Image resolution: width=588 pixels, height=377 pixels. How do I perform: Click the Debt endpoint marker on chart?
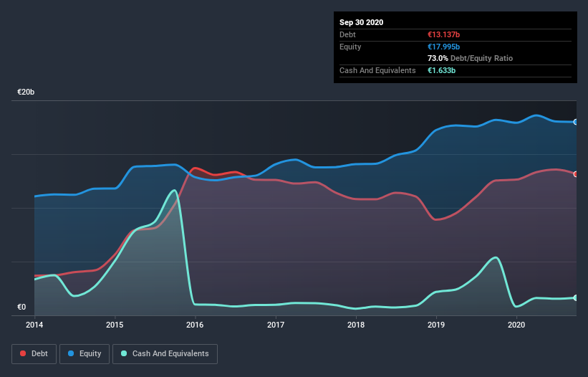click(x=576, y=174)
